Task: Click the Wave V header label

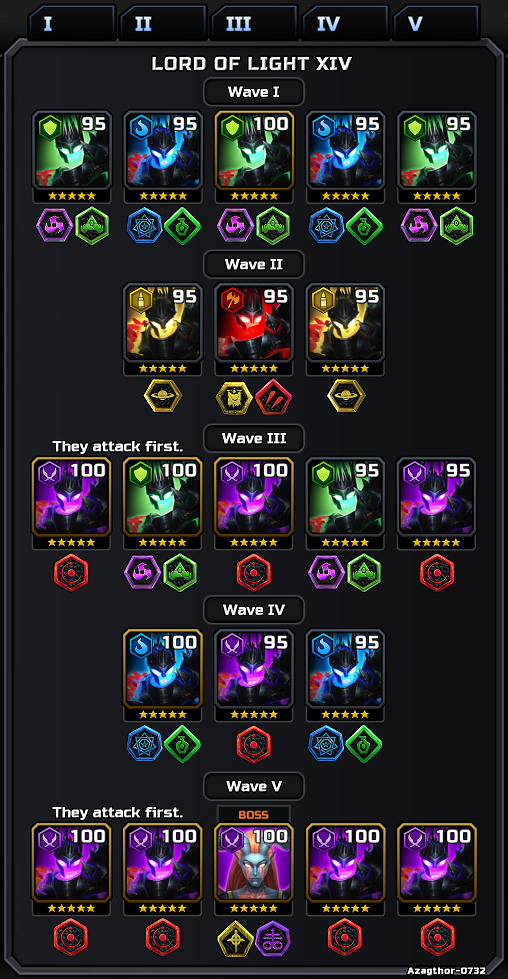Action: (x=253, y=786)
